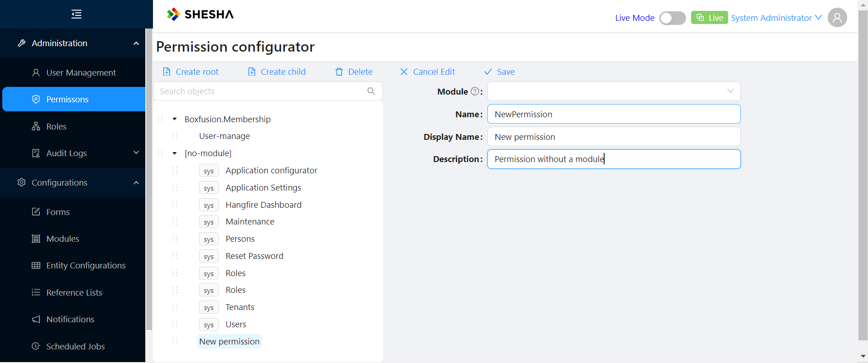868x363 pixels.
Task: Click the page scrollbar down arrow
Action: click(x=863, y=357)
